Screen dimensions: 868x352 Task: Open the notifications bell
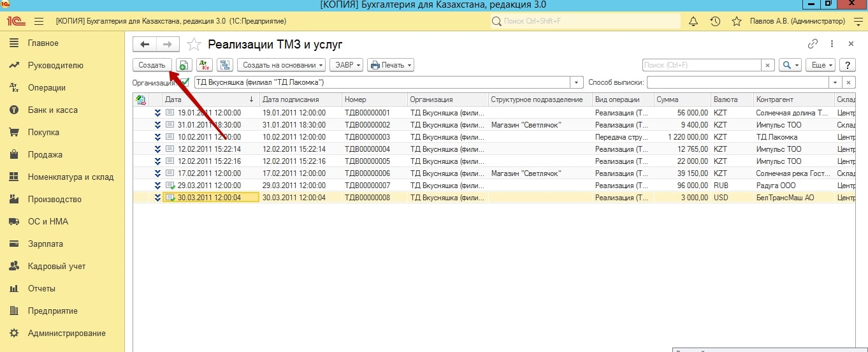694,21
